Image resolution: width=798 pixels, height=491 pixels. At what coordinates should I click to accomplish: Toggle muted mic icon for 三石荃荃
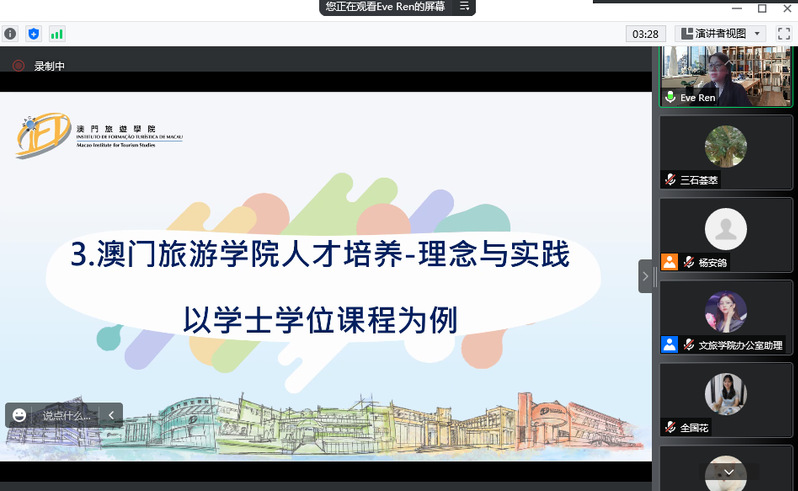[670, 181]
